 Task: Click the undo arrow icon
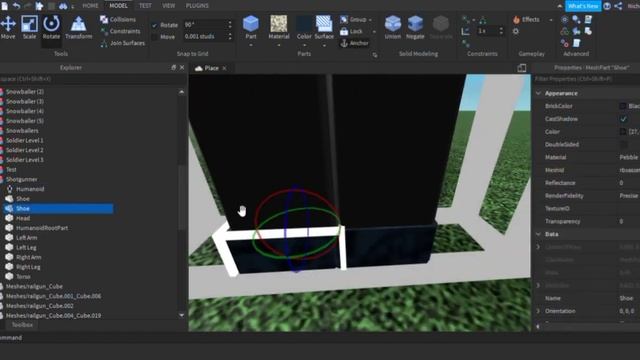pyautogui.click(x=16, y=6)
